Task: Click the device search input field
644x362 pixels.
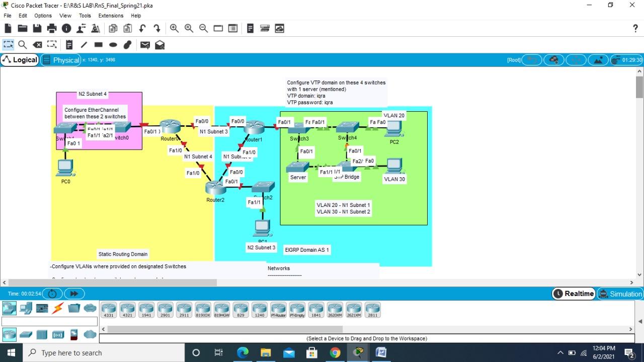Action: 49,321
